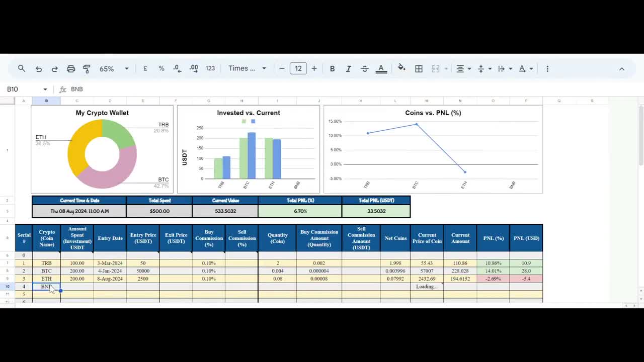Open search in the spreadsheet toolbar
The width and height of the screenshot is (644, 362).
21,68
